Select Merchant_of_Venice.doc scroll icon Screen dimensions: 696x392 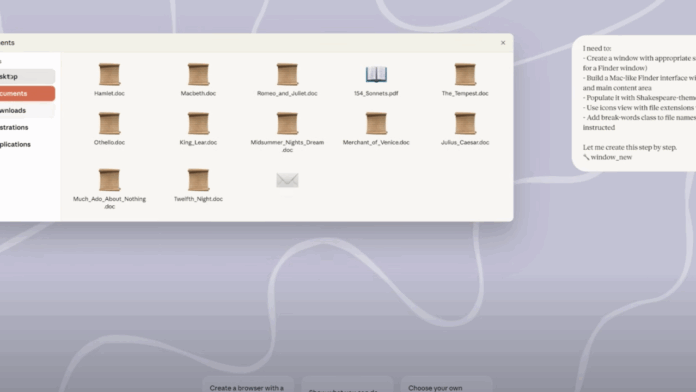coord(376,123)
